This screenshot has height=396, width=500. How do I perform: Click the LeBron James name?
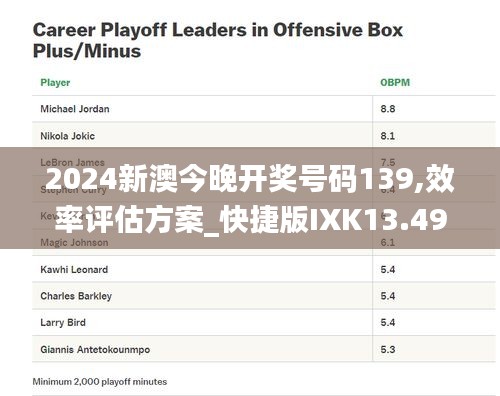[x=72, y=162]
